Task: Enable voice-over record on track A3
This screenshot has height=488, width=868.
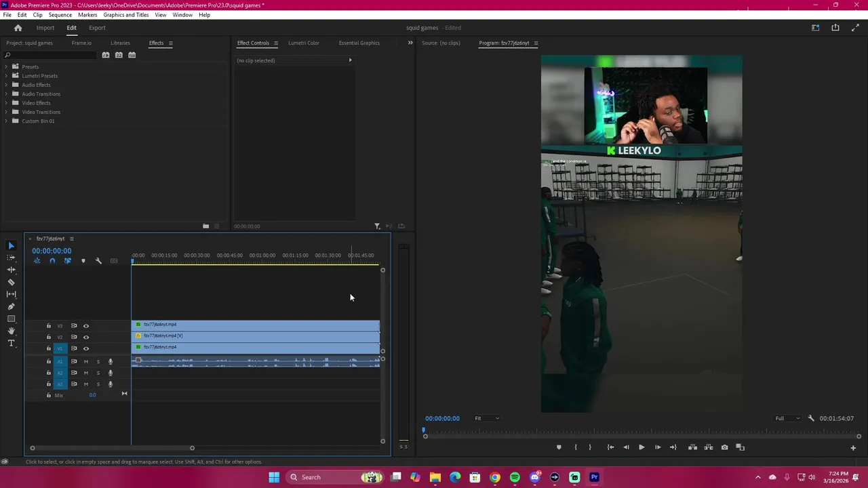Action: 111,384
